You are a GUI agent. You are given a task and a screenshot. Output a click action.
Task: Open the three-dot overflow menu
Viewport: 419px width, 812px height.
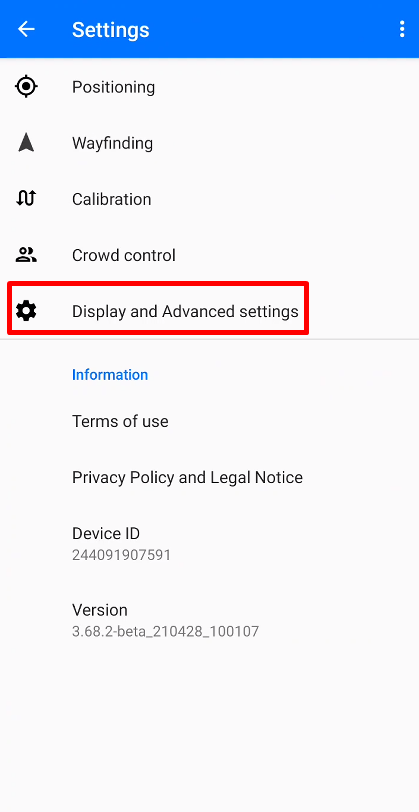(x=402, y=29)
